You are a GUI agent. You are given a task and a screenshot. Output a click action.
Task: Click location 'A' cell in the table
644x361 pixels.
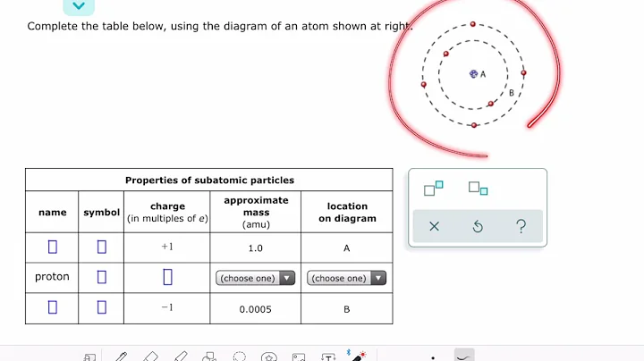[x=347, y=248]
